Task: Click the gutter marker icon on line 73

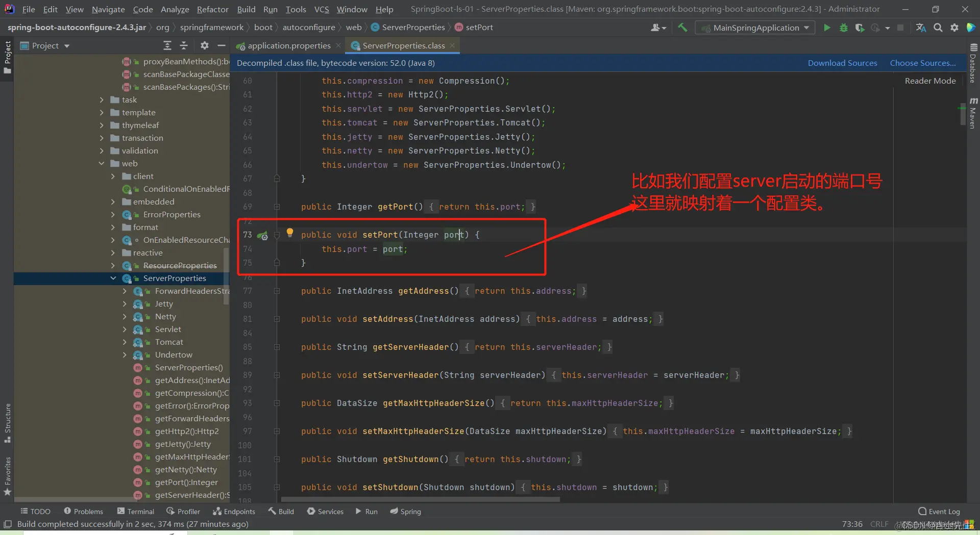Action: pos(262,235)
